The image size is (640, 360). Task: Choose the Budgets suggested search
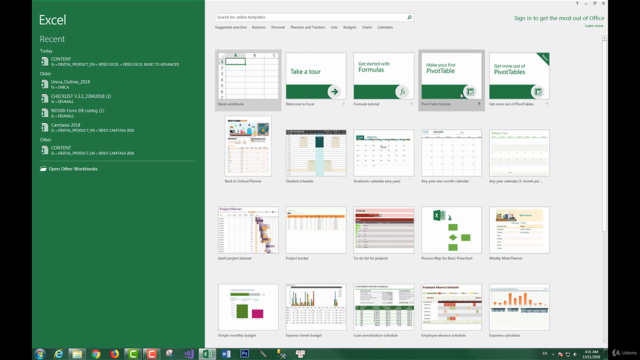pos(350,27)
